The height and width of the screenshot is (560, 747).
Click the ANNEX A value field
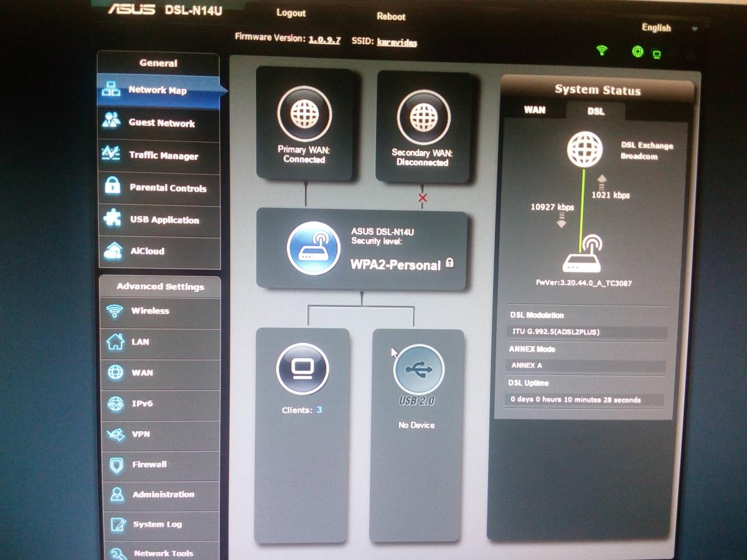pos(586,366)
